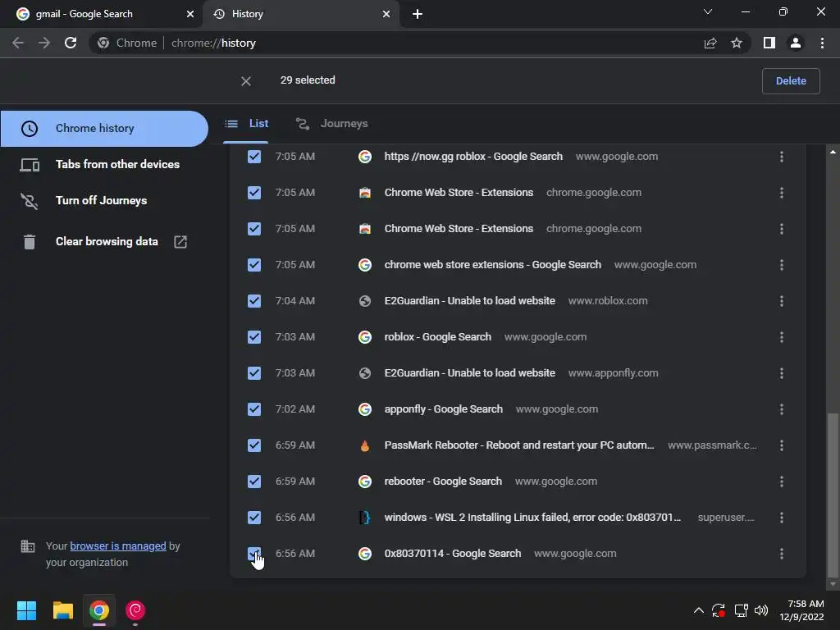Uncheck E2Guardian www.apponfly.com entry checkbox

click(254, 373)
